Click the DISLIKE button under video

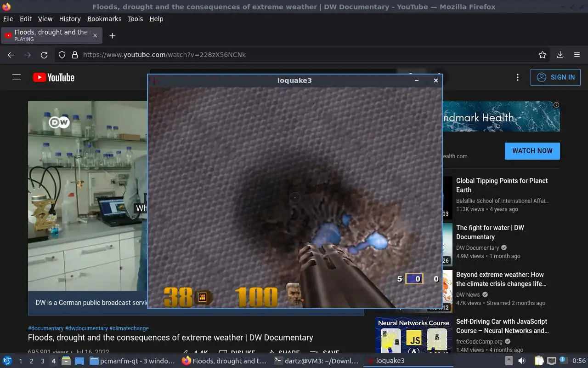[x=237, y=353]
